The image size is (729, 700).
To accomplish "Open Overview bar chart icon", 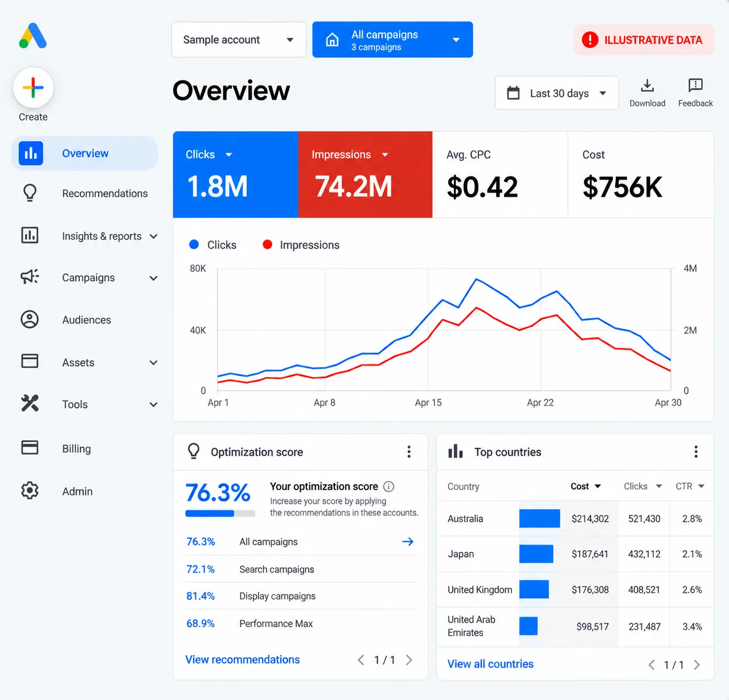I will (x=31, y=153).
